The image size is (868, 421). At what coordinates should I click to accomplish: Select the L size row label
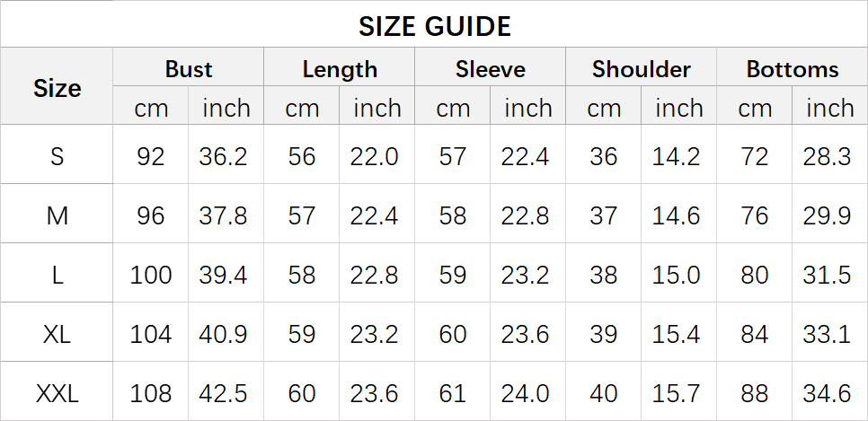57,275
